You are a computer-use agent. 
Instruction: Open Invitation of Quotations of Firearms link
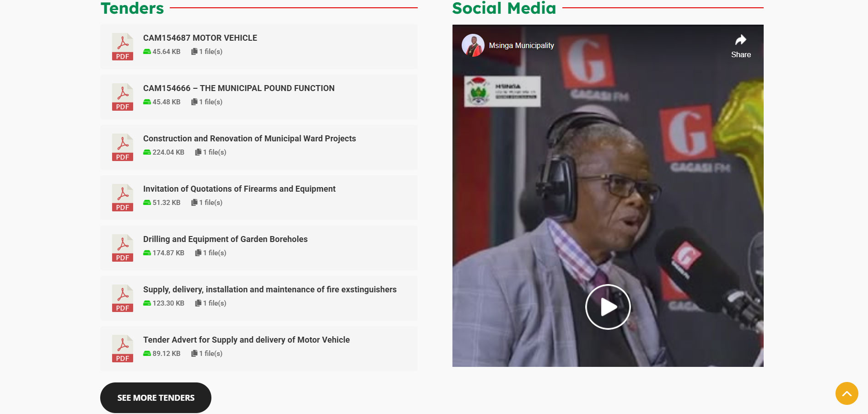[x=239, y=189]
